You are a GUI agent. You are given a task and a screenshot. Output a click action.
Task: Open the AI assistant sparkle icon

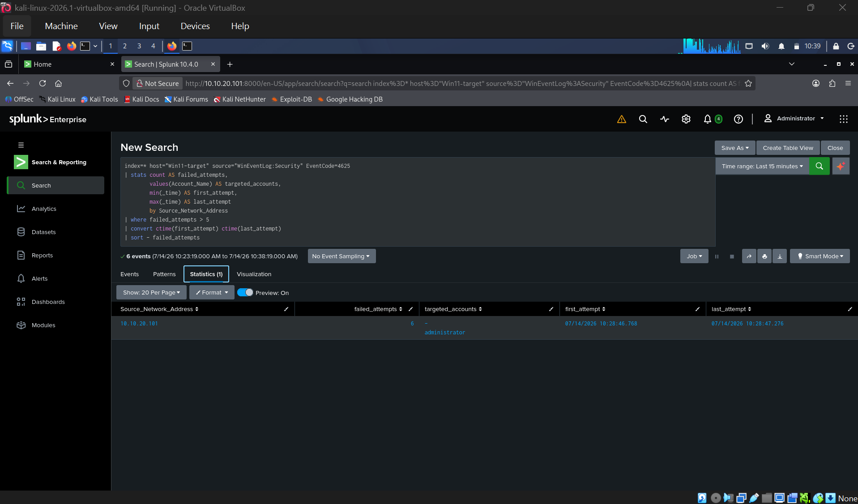[841, 166]
